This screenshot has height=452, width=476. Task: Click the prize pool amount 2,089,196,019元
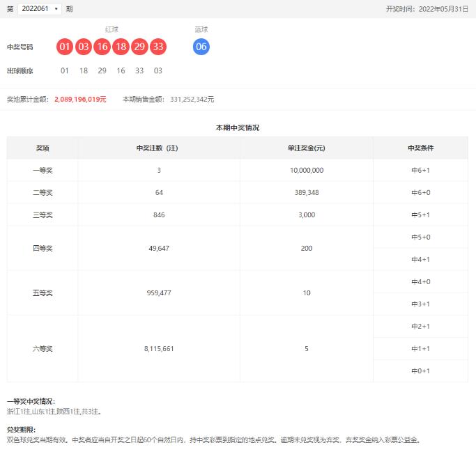tap(80, 100)
